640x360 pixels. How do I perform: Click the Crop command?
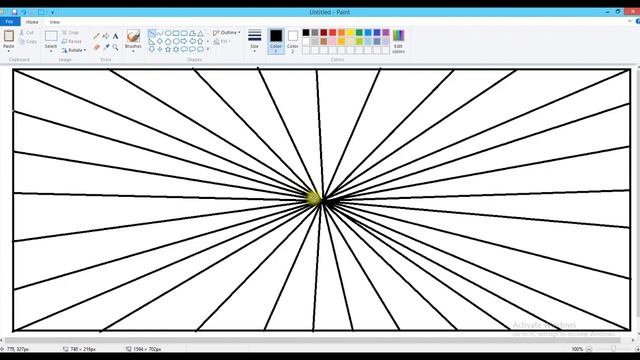pyautogui.click(x=70, y=32)
